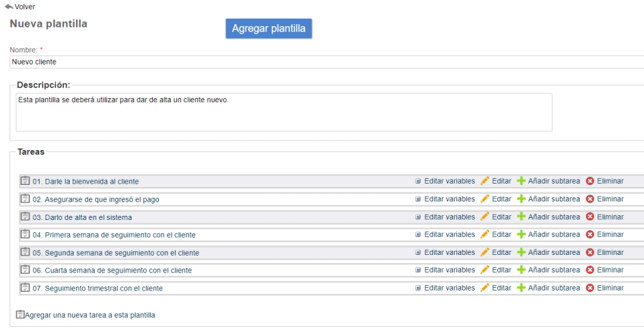Click the pencil icon for task 01

point(485,181)
